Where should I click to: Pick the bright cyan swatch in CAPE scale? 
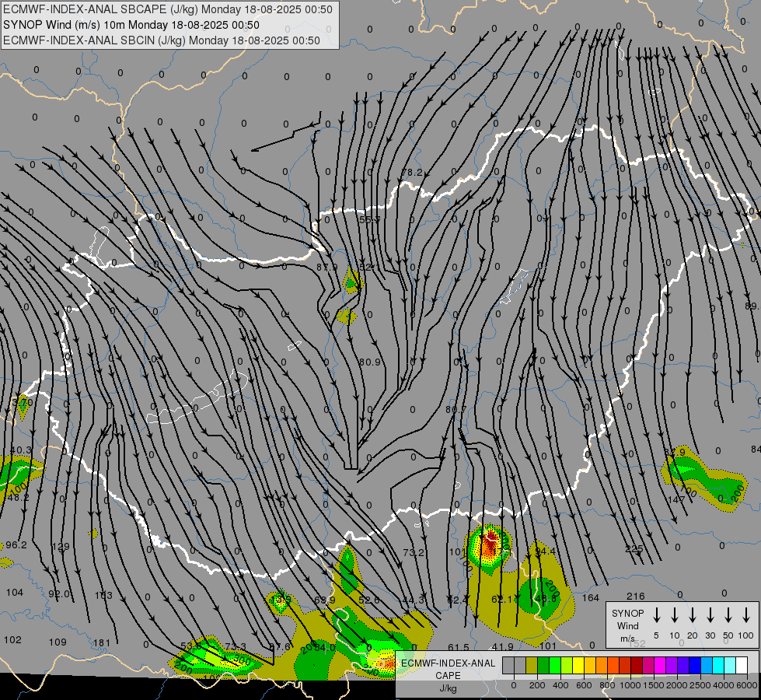(717, 665)
